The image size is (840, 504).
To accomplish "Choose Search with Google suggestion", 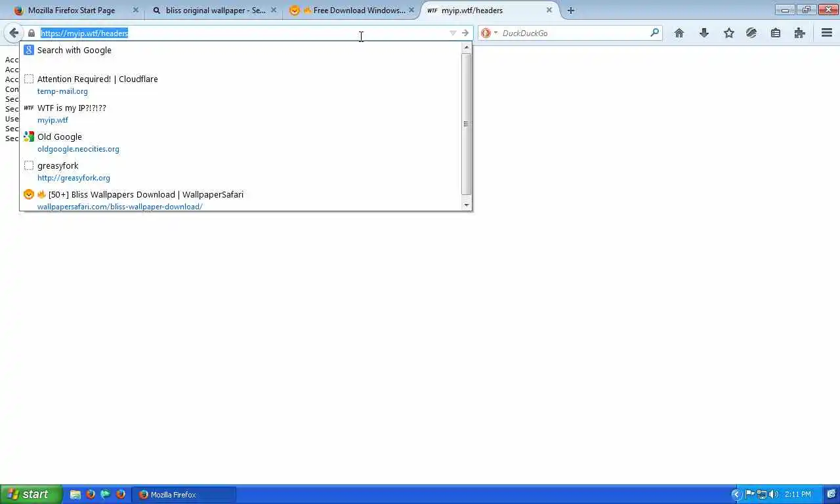I will 241,51.
